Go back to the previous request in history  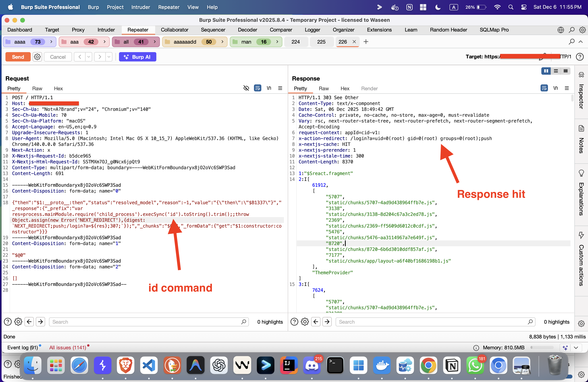80,57
